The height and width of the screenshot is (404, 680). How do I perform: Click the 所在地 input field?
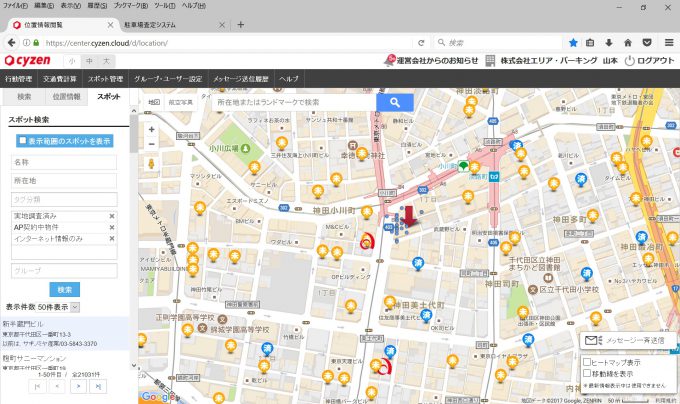click(x=64, y=181)
